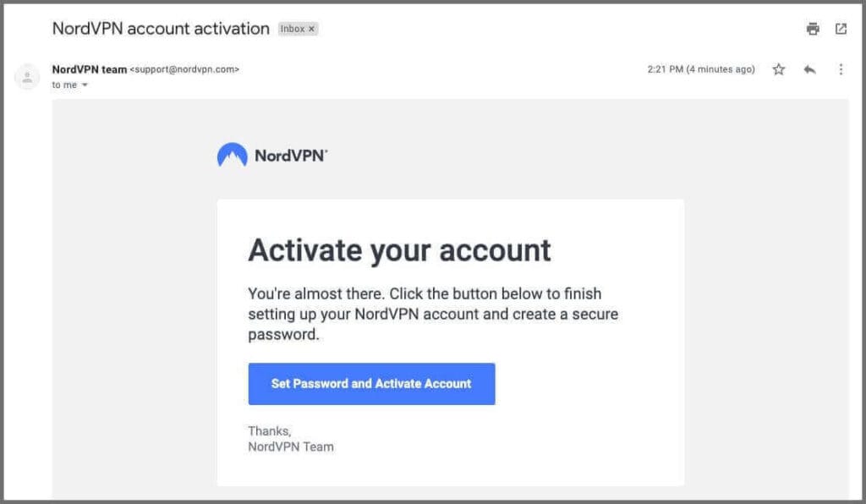The image size is (866, 504).
Task: Click the "to me" recipient text
Action: click(63, 85)
